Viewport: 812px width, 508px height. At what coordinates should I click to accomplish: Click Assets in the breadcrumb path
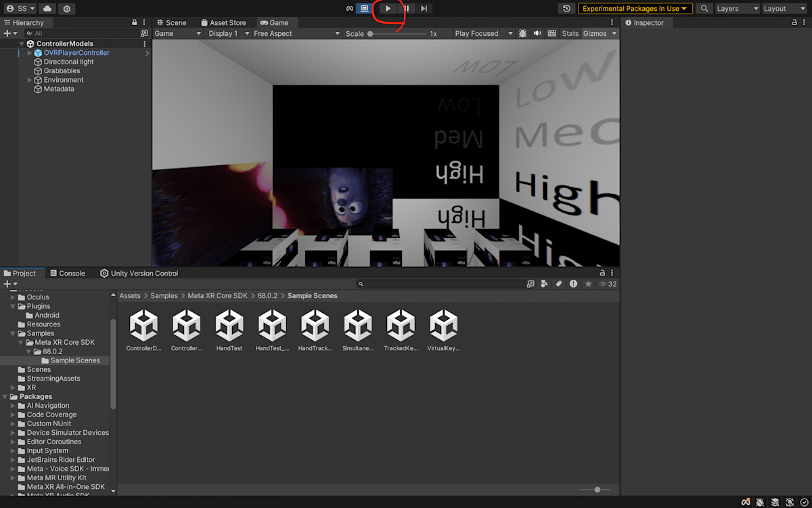pos(130,295)
